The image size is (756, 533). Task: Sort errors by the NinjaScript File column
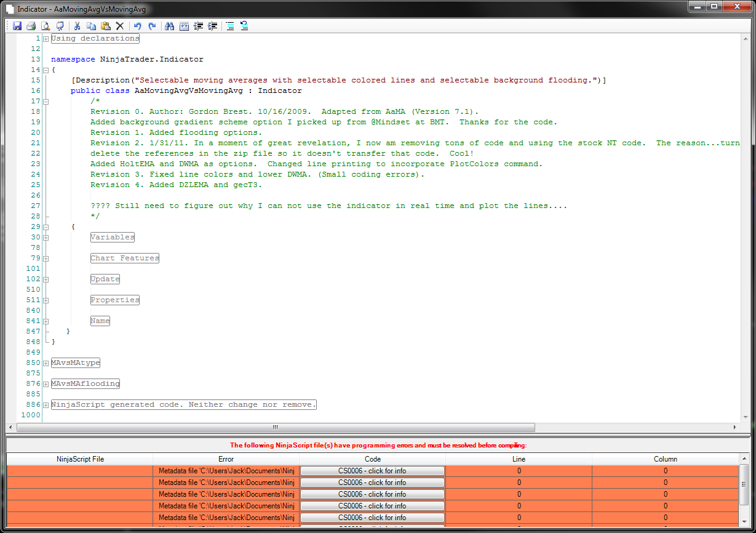click(x=80, y=459)
